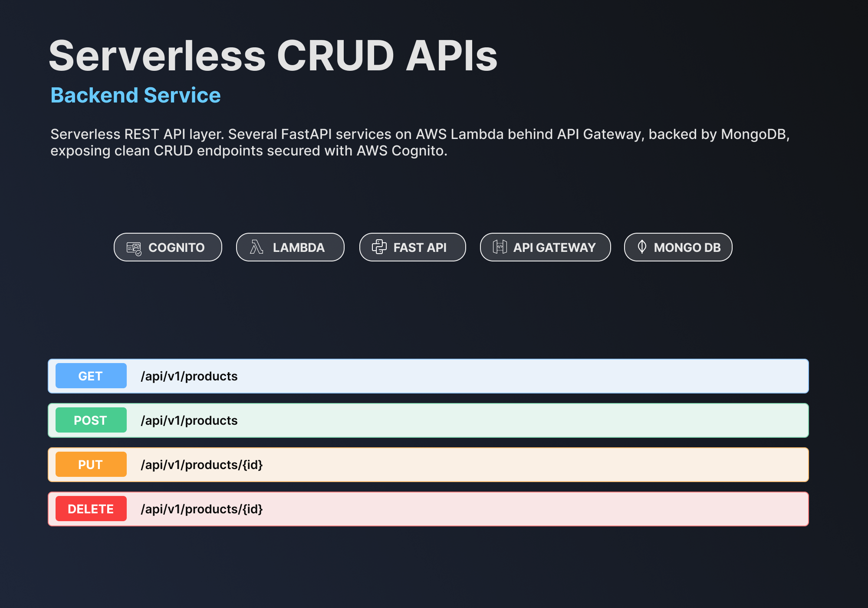Click the red DELETE method badge
The height and width of the screenshot is (608, 868).
pyautogui.click(x=91, y=509)
